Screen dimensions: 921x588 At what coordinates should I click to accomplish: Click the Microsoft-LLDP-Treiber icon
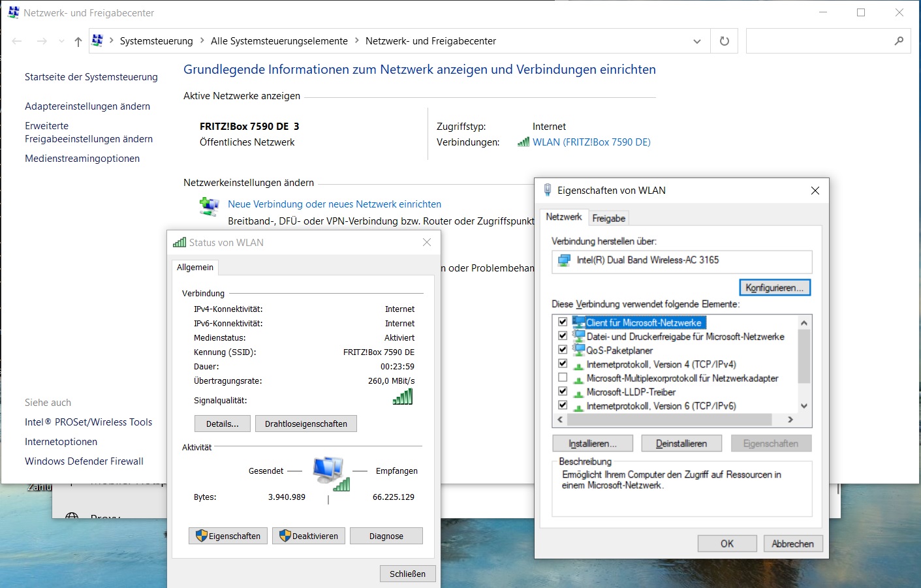pyautogui.click(x=578, y=393)
